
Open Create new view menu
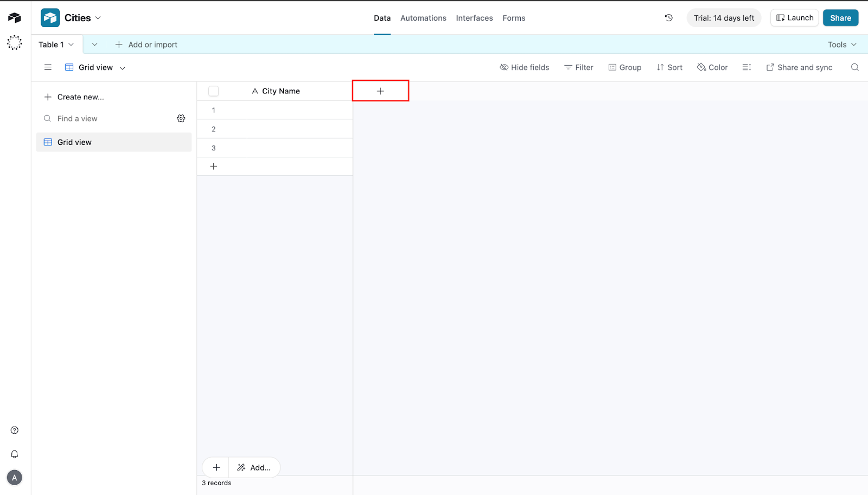pos(74,97)
